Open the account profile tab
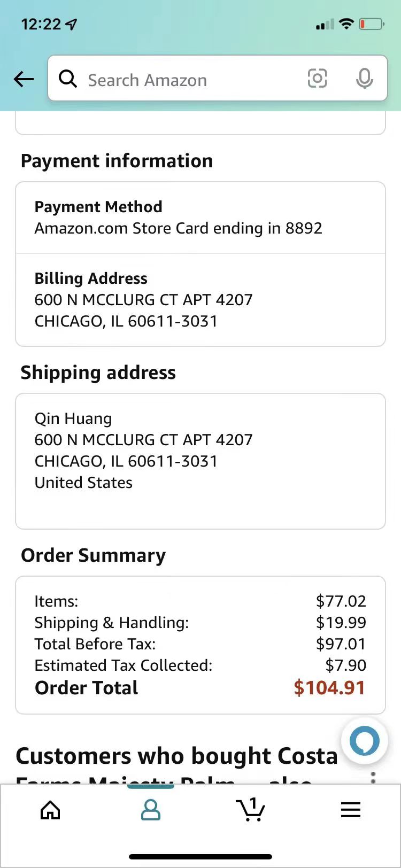The width and height of the screenshot is (401, 868). tap(150, 810)
